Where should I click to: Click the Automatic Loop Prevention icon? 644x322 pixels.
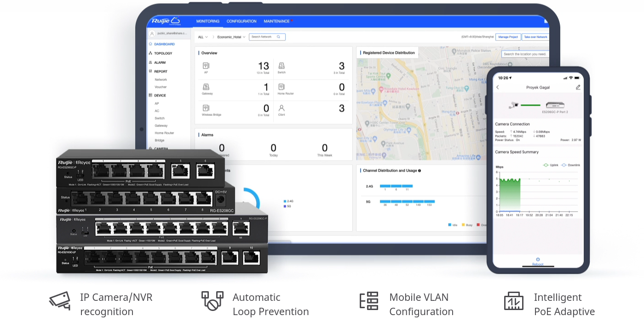213,301
